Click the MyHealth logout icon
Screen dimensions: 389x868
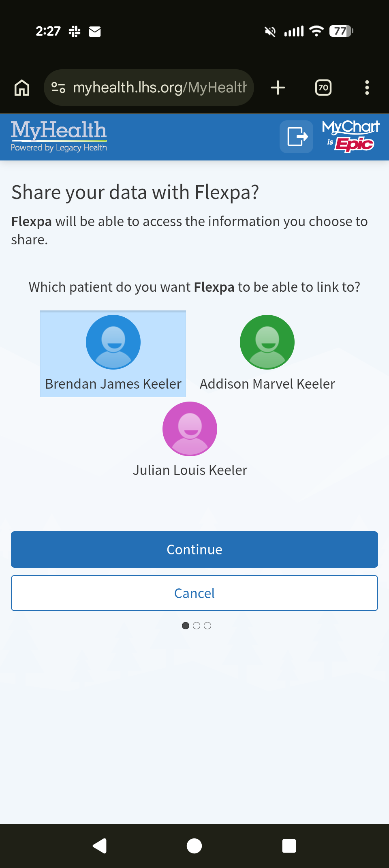[x=297, y=137]
